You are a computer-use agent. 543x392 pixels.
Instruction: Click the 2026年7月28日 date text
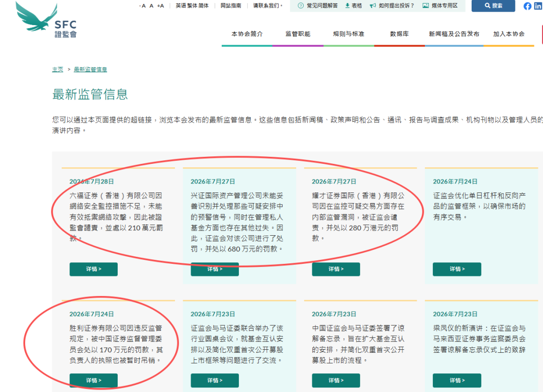click(x=92, y=181)
